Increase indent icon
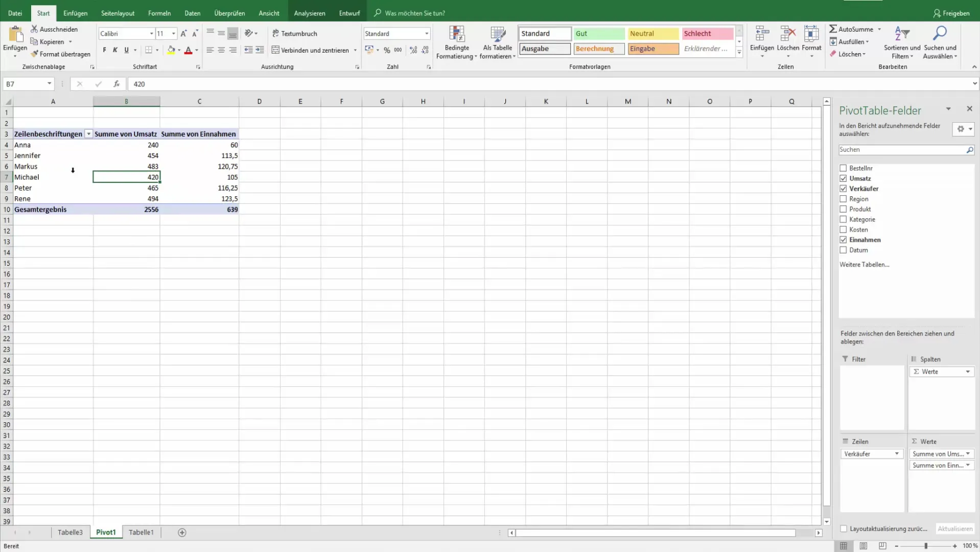This screenshot has width=980, height=552. coord(260,50)
